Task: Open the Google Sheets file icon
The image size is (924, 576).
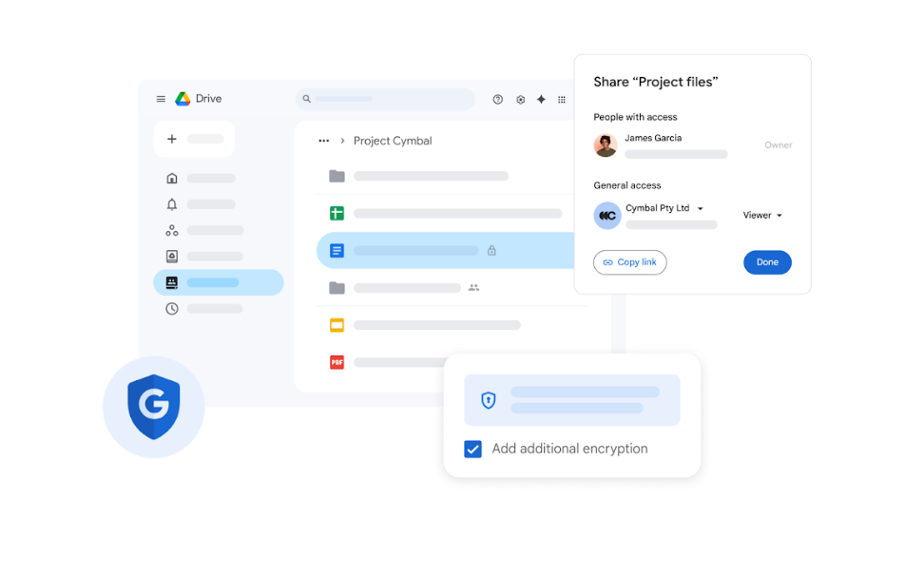Action: (x=337, y=212)
